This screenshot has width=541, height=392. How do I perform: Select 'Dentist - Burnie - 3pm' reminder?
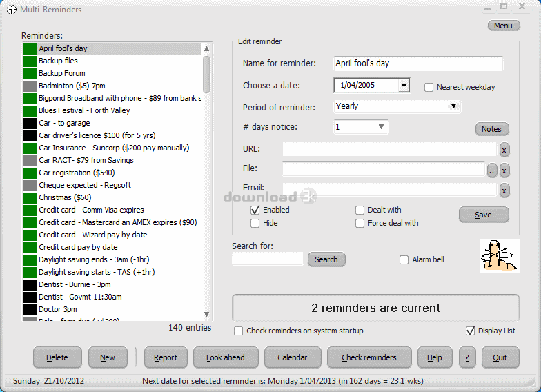tap(112, 284)
